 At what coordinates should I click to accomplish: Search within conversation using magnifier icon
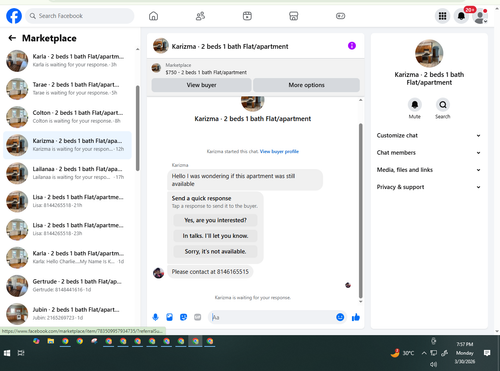coord(443,105)
